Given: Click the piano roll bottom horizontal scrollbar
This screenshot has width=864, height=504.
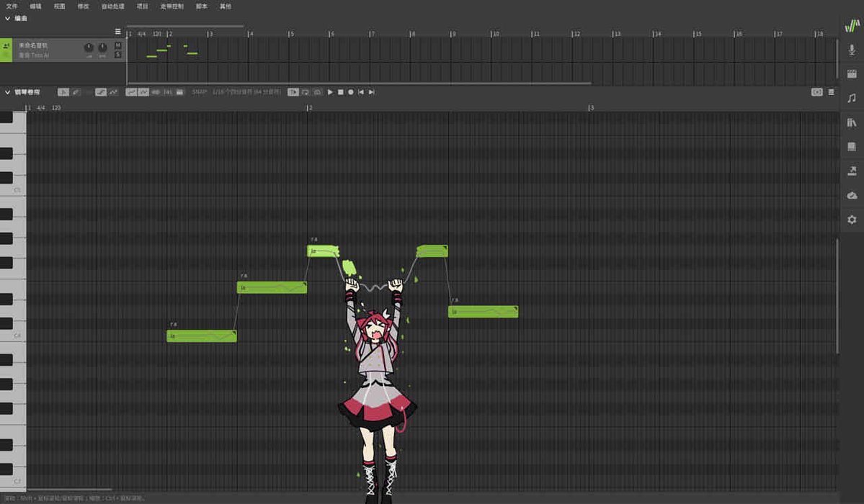Looking at the screenshot, I should click(69, 489).
